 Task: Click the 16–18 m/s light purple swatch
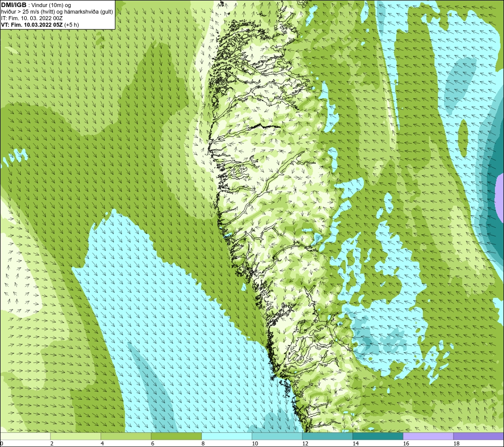(x=428, y=436)
